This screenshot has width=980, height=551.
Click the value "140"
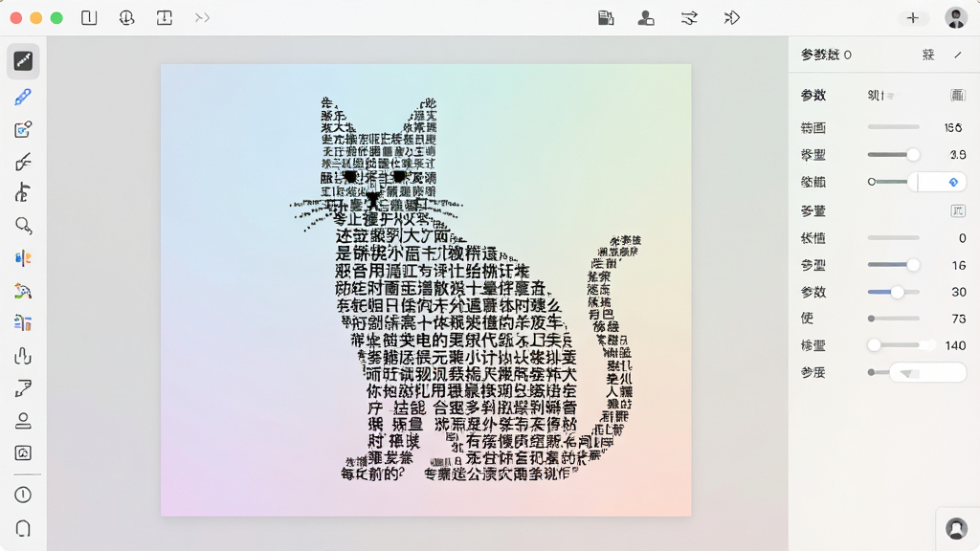coord(956,345)
